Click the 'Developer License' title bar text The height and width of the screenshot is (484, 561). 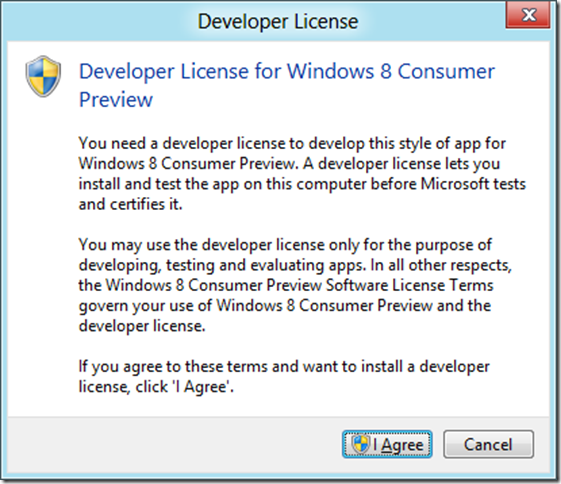click(x=278, y=21)
